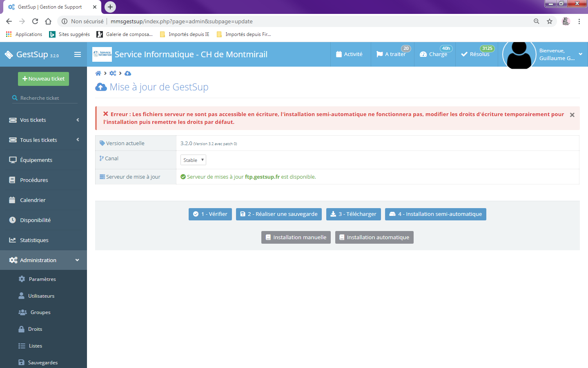The width and height of the screenshot is (588, 368).
Task: Open the user profile avatar
Action: [x=519, y=54]
